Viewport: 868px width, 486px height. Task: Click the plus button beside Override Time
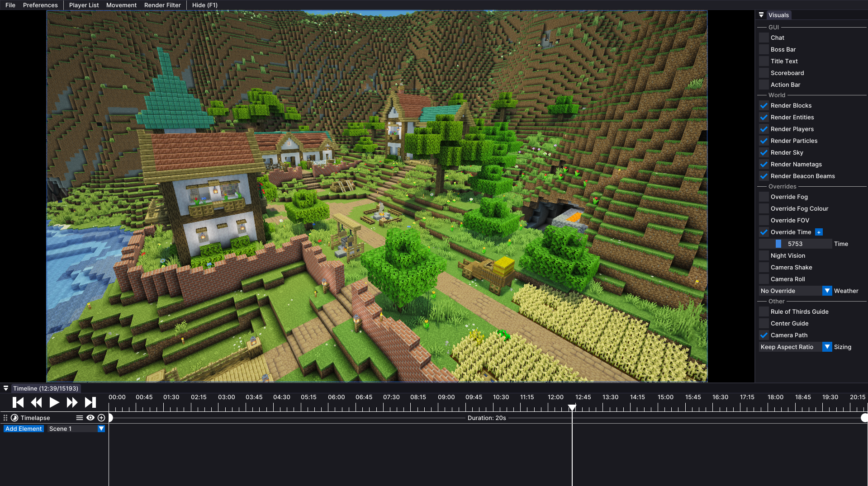tap(819, 232)
